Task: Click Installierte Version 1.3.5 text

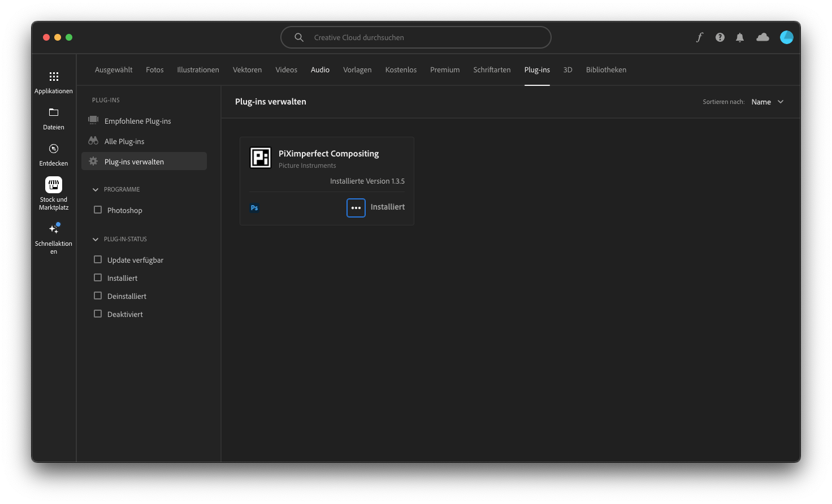Action: click(x=367, y=181)
